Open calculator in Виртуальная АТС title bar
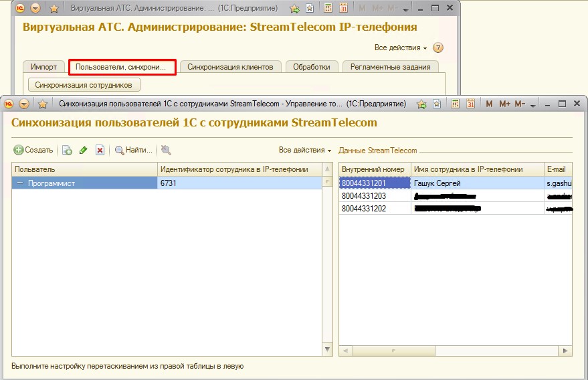 click(328, 8)
